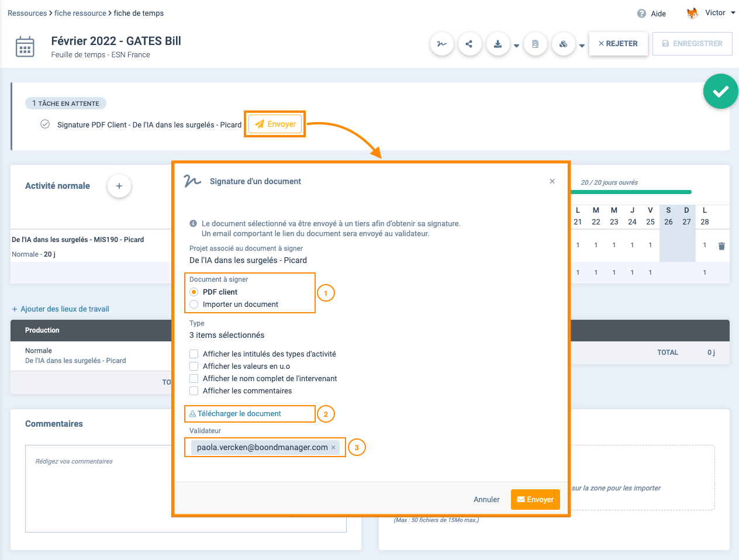Click the share icon in the toolbar
The height and width of the screenshot is (560, 739).
[469, 44]
